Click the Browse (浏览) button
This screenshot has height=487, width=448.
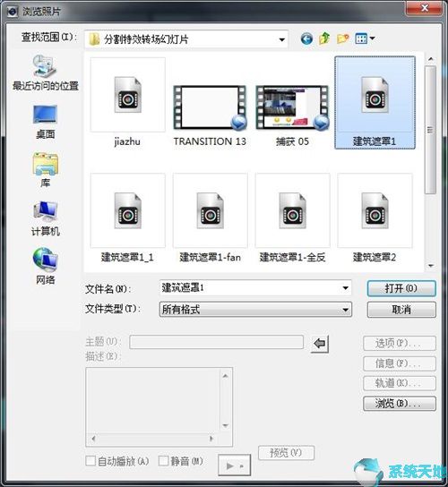click(400, 404)
